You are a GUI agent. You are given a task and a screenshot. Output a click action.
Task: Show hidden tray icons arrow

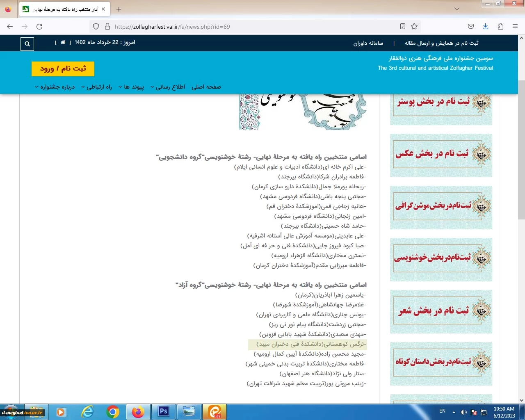click(454, 412)
